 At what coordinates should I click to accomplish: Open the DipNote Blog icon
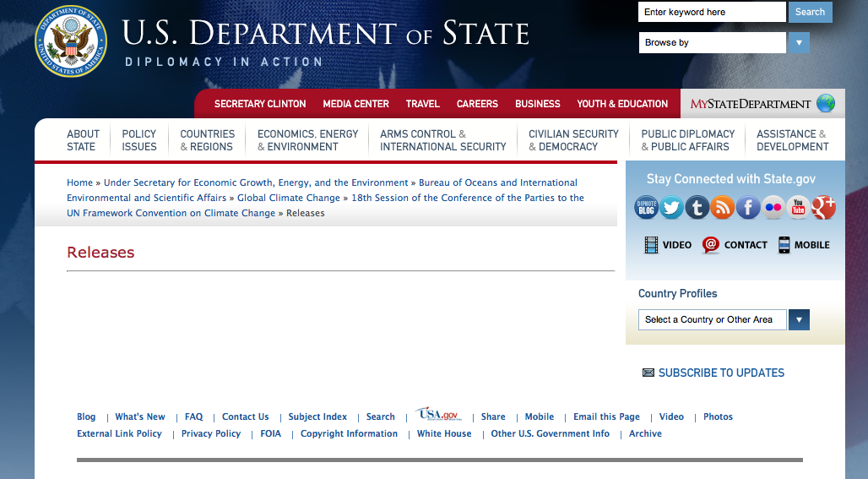(x=647, y=207)
